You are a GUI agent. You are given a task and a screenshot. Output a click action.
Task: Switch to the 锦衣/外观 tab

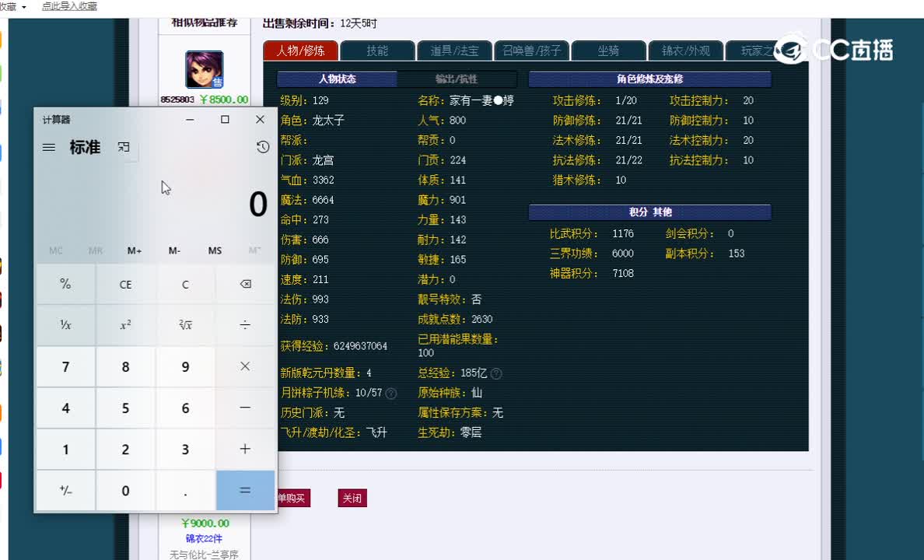(x=685, y=51)
